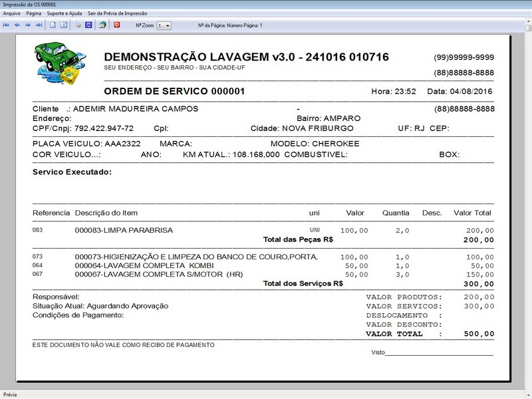Viewport: 532px width, 399px height.
Task: Select the previous page arrow icon
Action: click(17, 25)
